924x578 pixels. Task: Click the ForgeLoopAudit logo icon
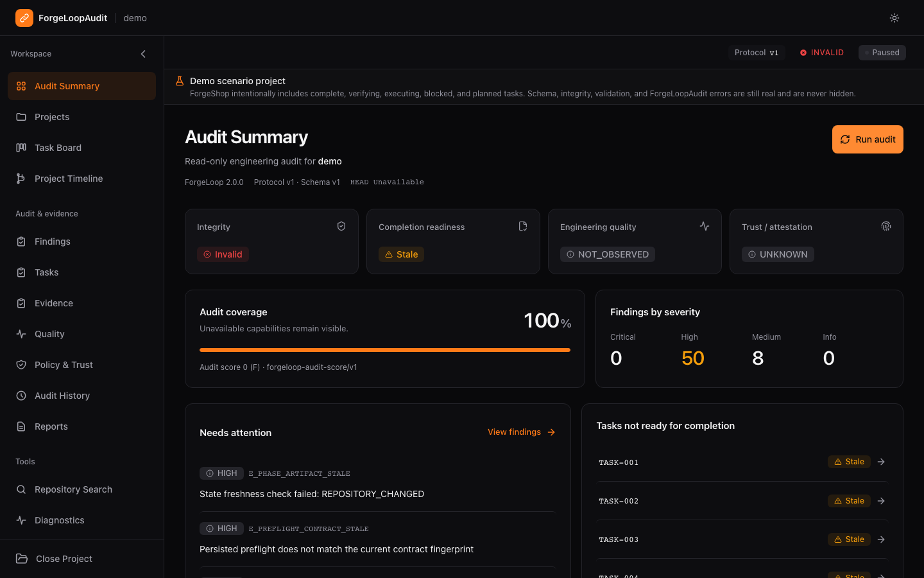point(24,18)
